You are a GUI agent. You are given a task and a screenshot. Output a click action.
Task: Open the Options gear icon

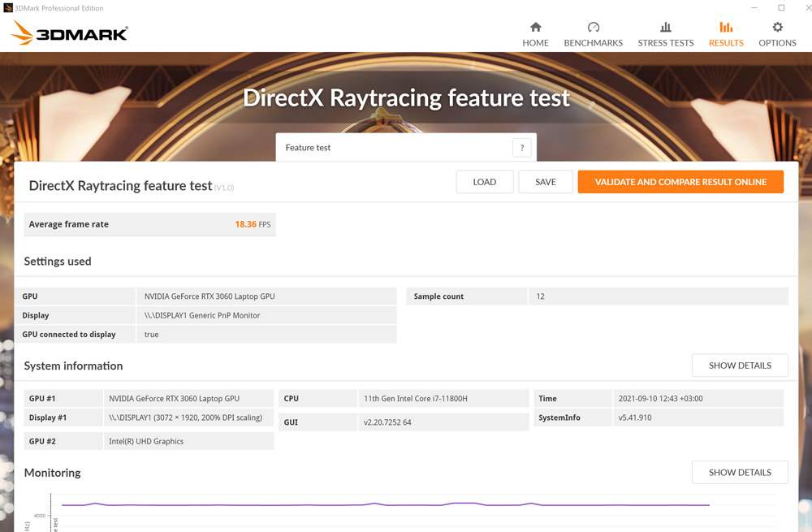pos(777,27)
